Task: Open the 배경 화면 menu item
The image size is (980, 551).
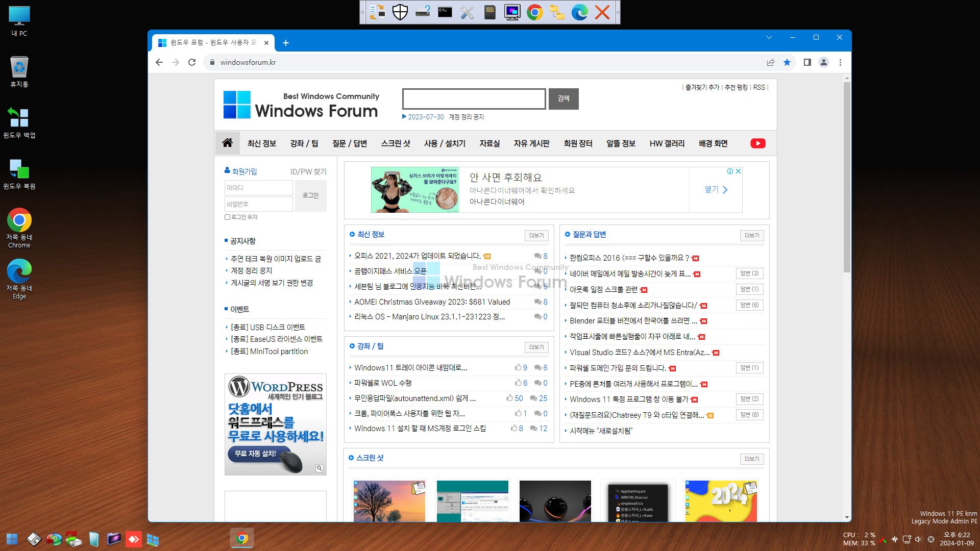Action: point(713,143)
